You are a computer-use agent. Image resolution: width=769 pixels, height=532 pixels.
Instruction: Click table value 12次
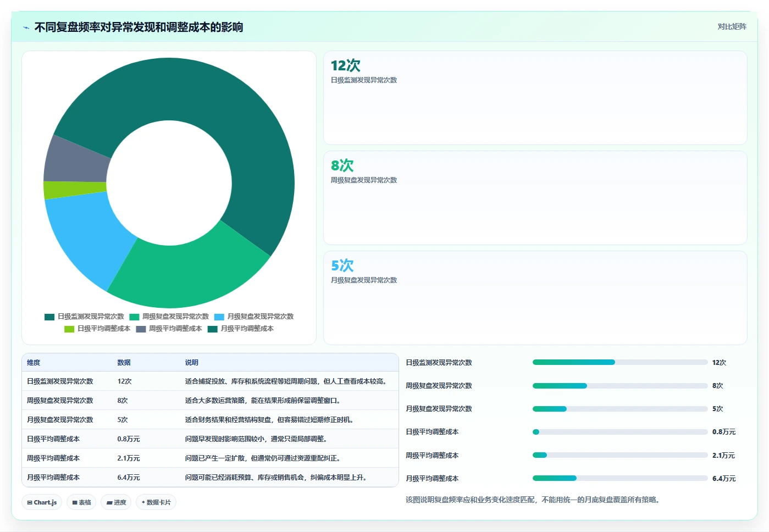click(124, 381)
